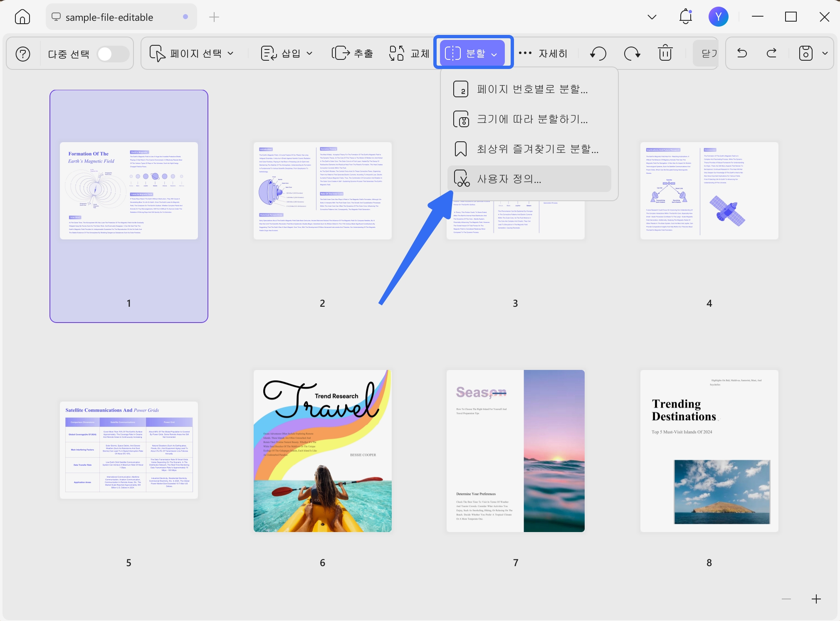Click the 교체 button
Screen dimensions: 840x621
coord(409,54)
